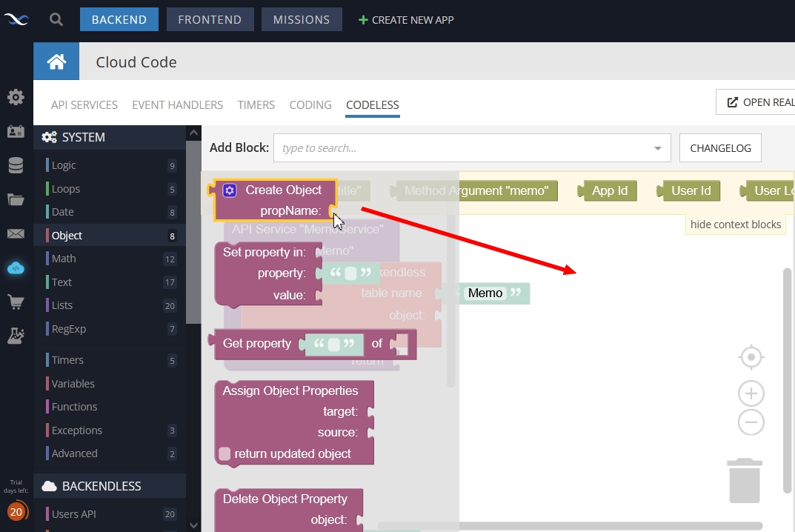Switch to the FRONTEND tab
This screenshot has height=532, width=795.
pos(210,20)
